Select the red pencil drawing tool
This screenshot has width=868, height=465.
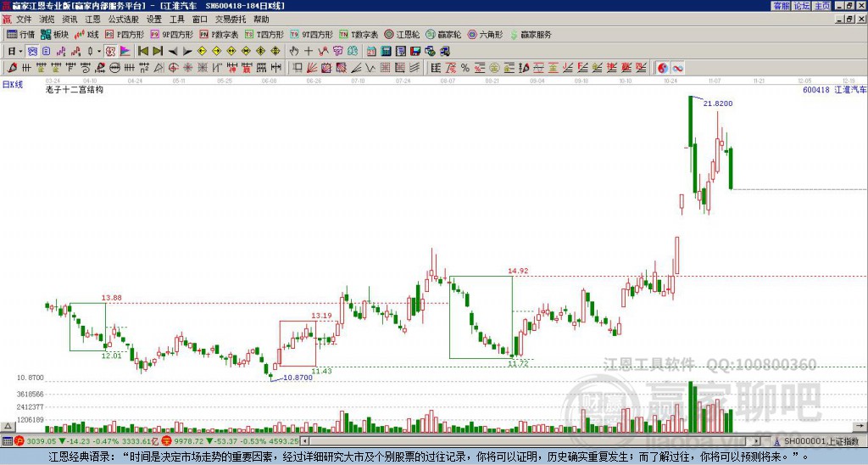pyautogui.click(x=12, y=68)
